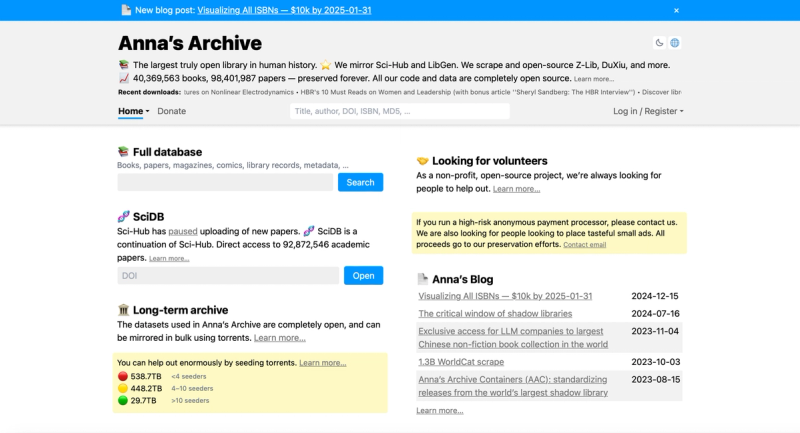Click the red 538.7TB seeder indicator
The image size is (800, 433).
pyautogui.click(x=122, y=376)
